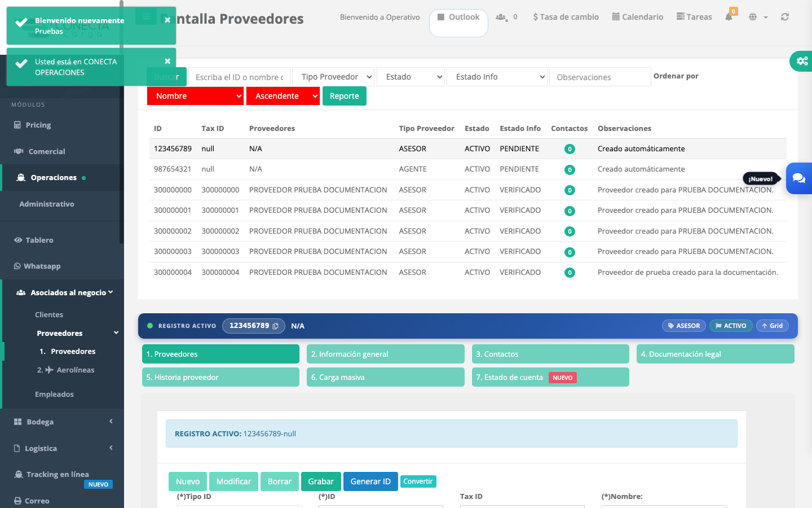Viewport: 812px width, 508px height.
Task: Click the refresh icon in header
Action: click(x=785, y=17)
